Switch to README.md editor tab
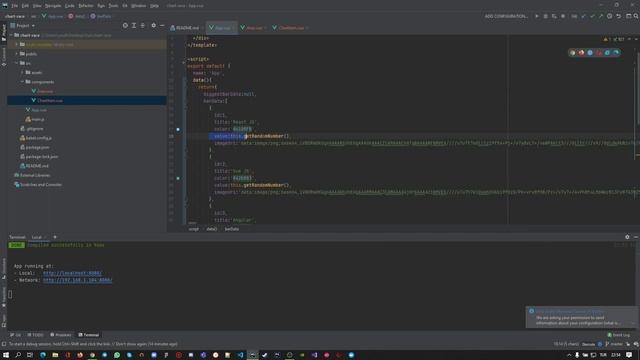The width and height of the screenshot is (640, 360). 185,28
